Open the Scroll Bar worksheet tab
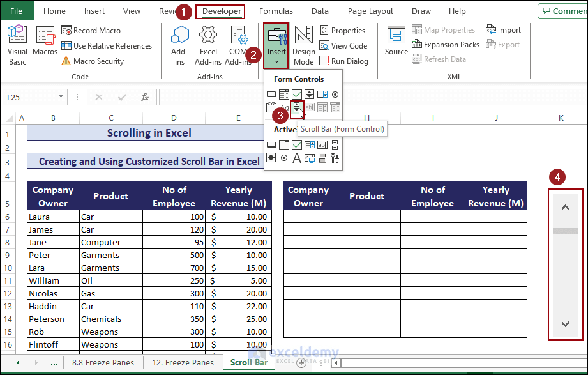 coord(248,362)
